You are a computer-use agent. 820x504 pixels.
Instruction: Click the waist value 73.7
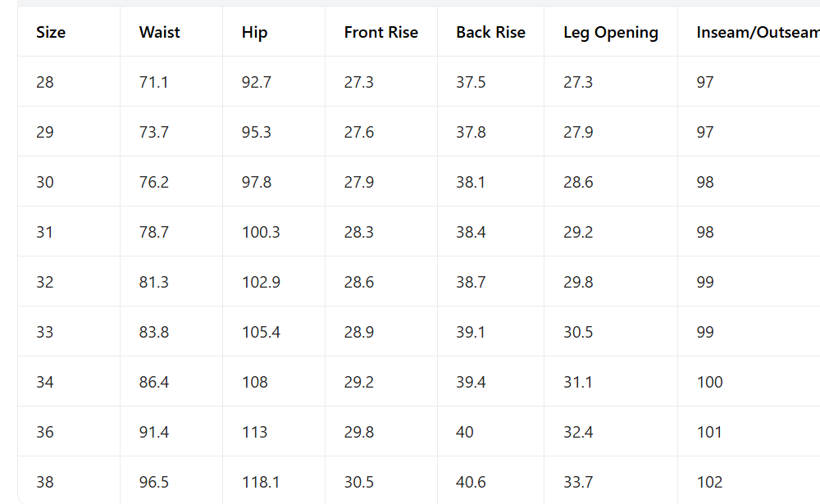tap(154, 132)
